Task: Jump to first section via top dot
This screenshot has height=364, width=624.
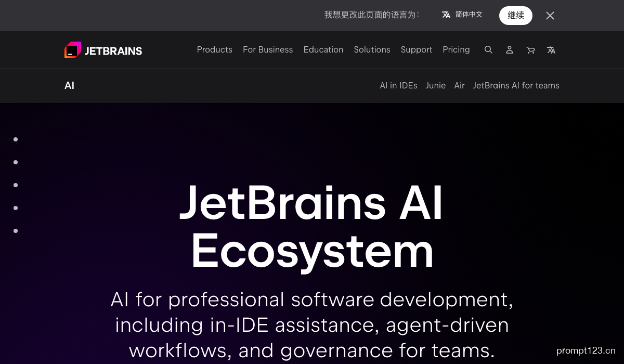Action: pyautogui.click(x=16, y=139)
